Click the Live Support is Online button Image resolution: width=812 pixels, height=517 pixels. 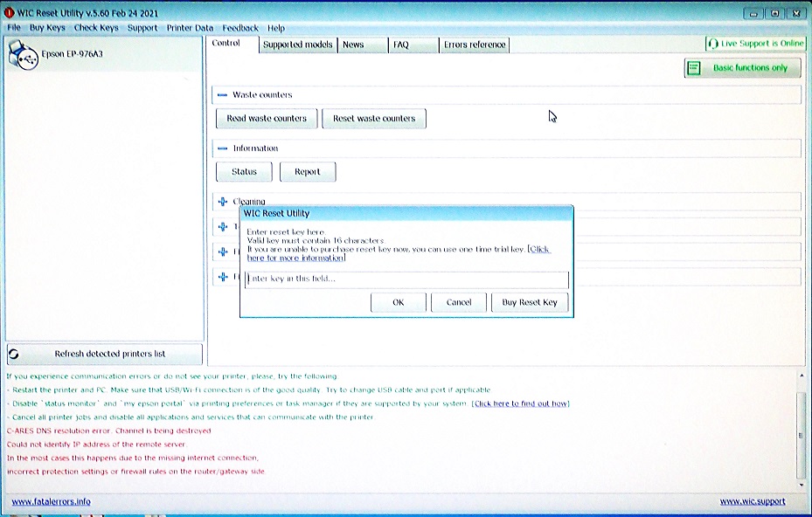click(756, 44)
